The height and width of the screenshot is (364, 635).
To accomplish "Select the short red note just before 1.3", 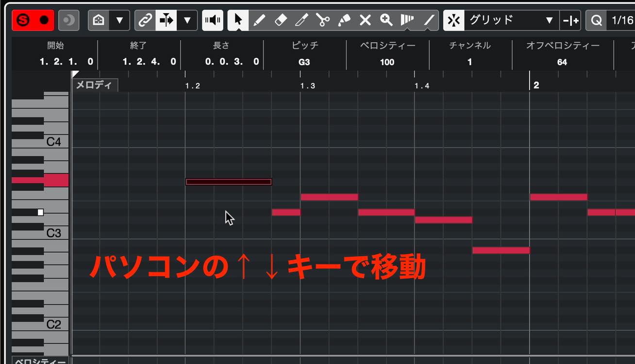I will click(286, 212).
